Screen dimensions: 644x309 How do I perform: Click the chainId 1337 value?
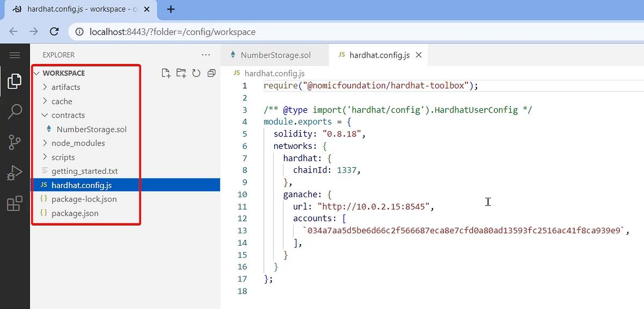point(346,170)
